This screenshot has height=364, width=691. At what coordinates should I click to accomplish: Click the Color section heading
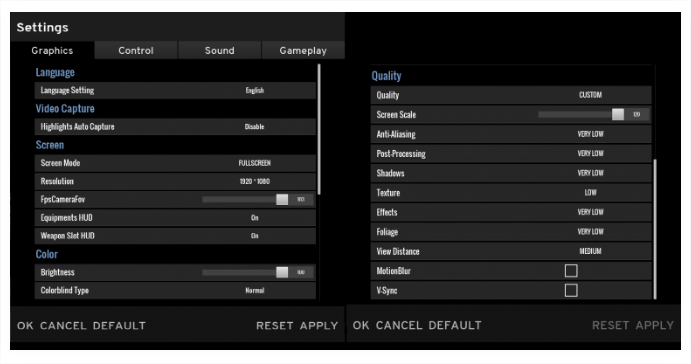click(47, 254)
